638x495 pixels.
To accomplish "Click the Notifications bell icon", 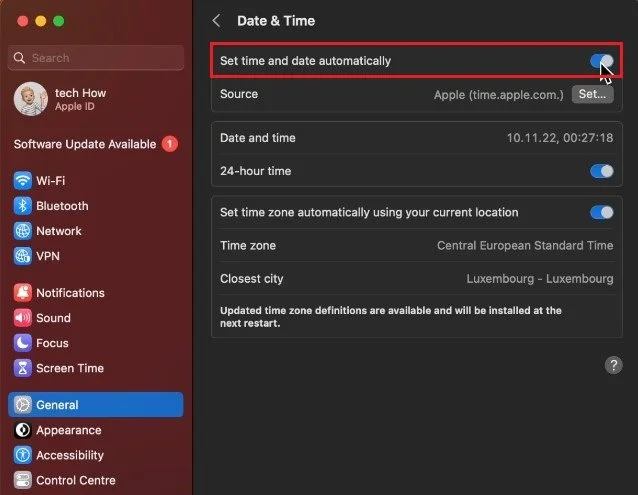I will [x=23, y=293].
